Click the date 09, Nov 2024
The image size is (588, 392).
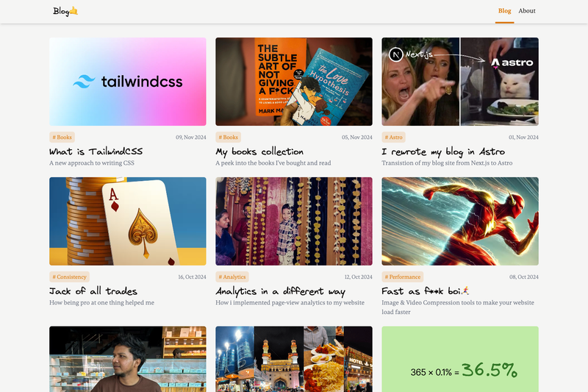tap(191, 138)
